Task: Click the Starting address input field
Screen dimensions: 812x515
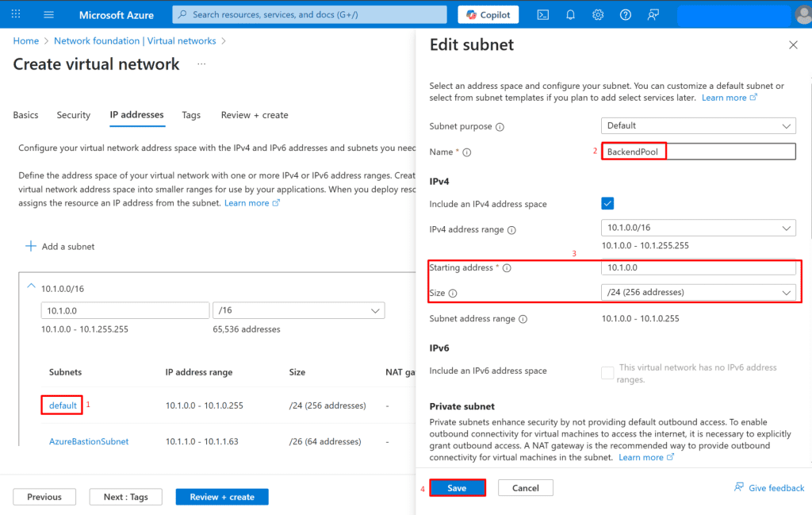Action: pos(698,268)
